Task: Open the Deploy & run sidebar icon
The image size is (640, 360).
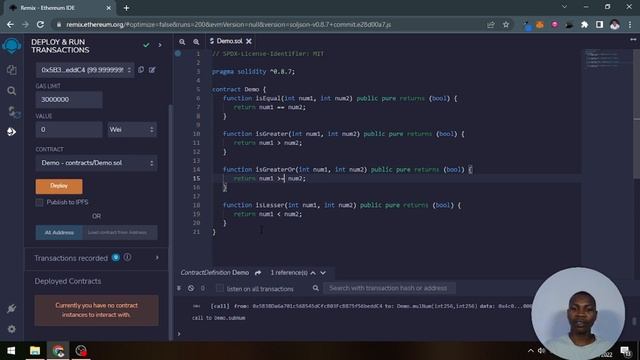Action: (x=11, y=131)
